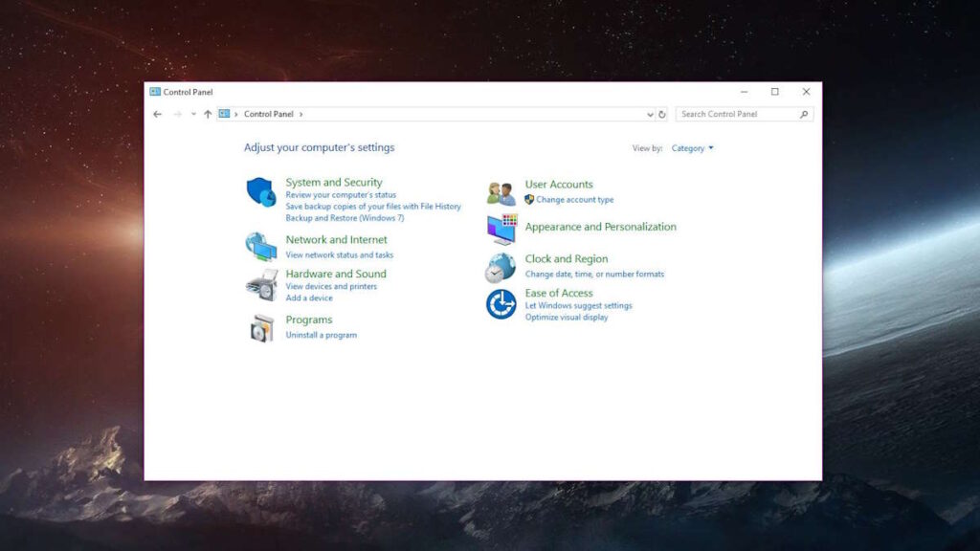Screen dimensions: 980x551
Task: Expand the address bar history dropdown
Action: coord(650,115)
